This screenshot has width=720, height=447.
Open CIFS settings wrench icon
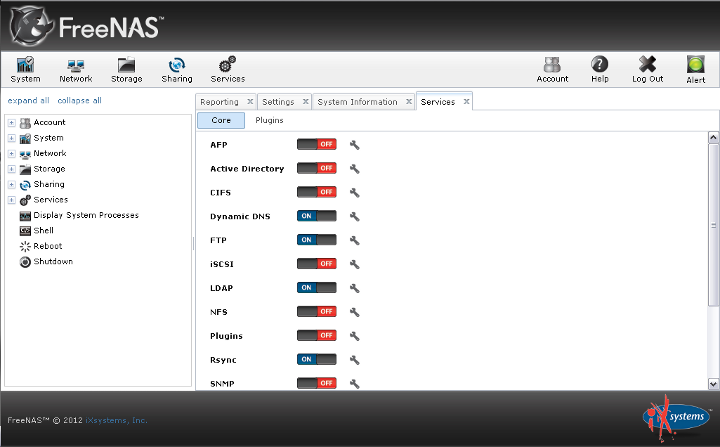click(354, 192)
